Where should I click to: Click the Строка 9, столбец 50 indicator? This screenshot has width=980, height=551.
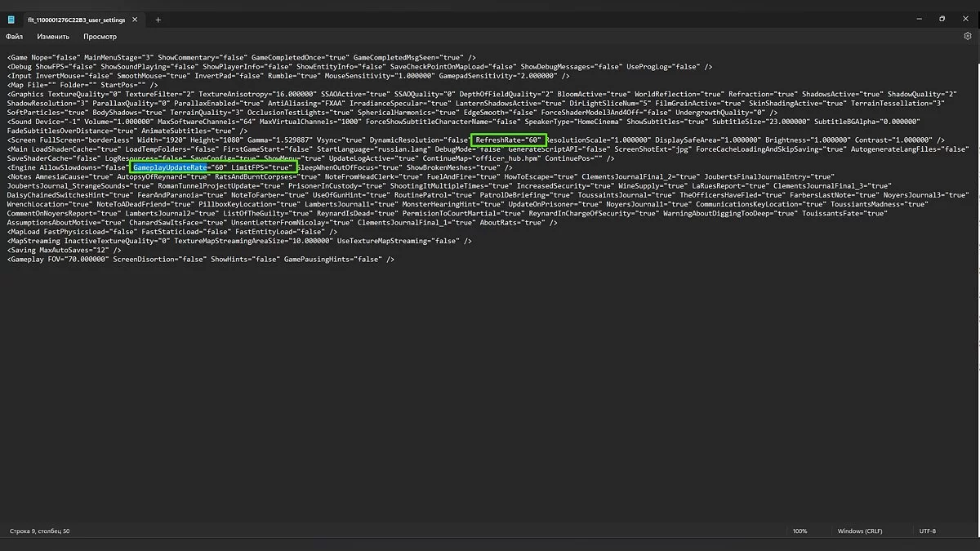click(x=39, y=531)
